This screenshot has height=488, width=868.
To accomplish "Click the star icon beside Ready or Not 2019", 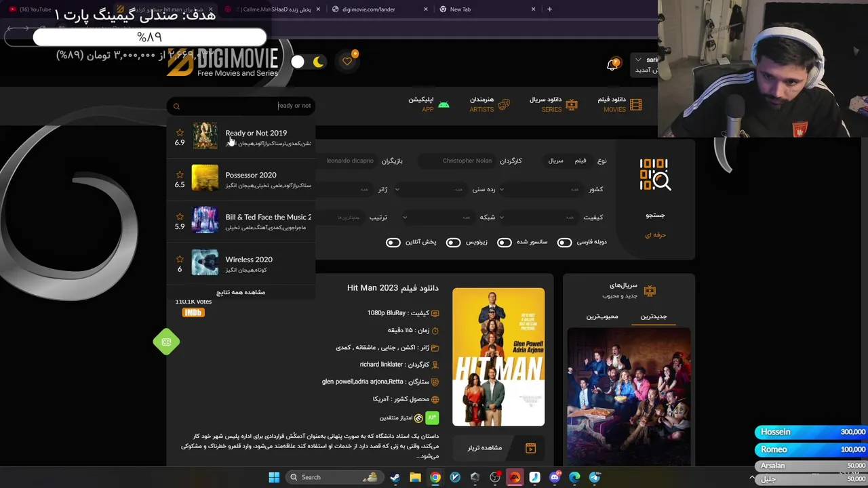I will tap(180, 133).
